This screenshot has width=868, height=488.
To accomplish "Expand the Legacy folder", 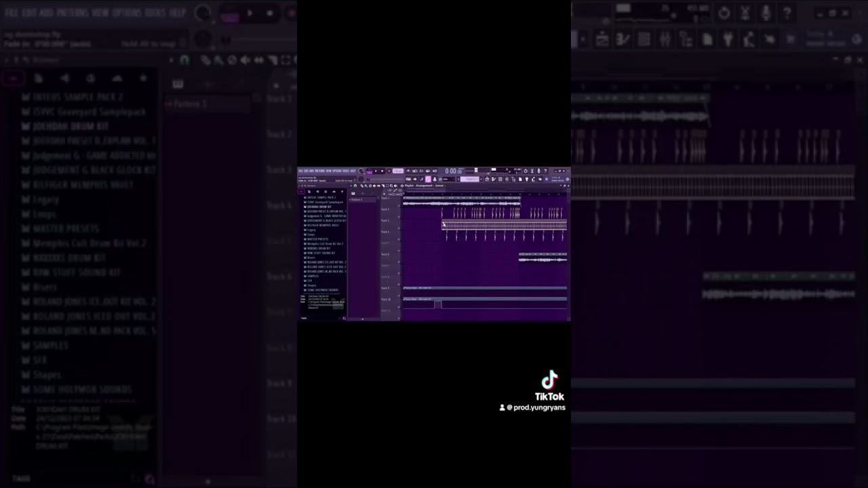I will (x=310, y=230).
